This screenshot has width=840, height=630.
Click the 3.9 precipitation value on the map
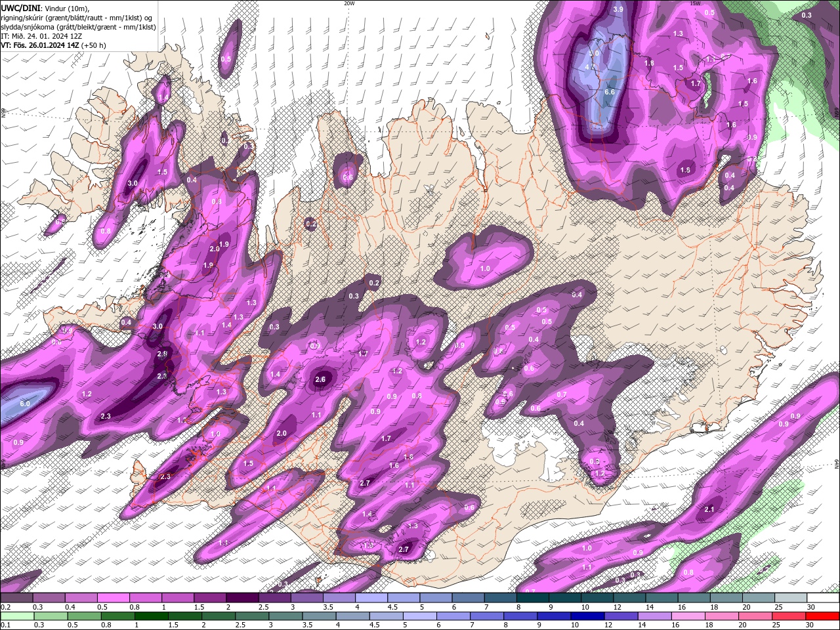[x=618, y=10]
